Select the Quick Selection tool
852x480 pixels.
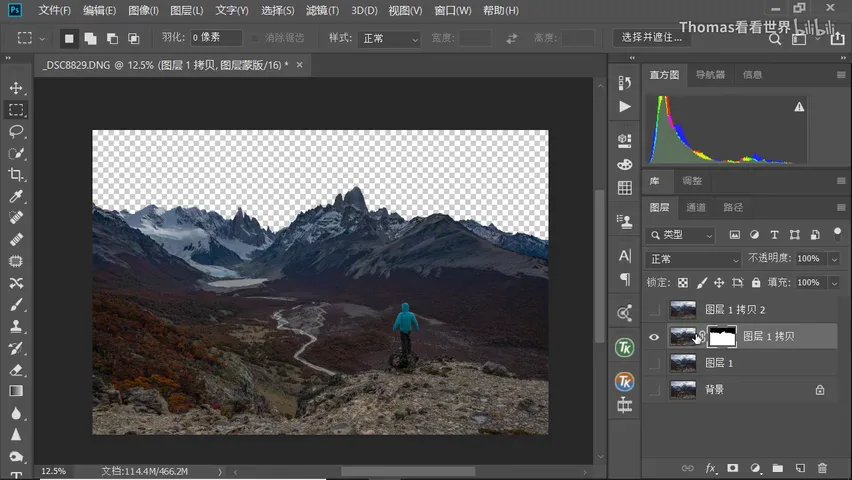[x=16, y=153]
